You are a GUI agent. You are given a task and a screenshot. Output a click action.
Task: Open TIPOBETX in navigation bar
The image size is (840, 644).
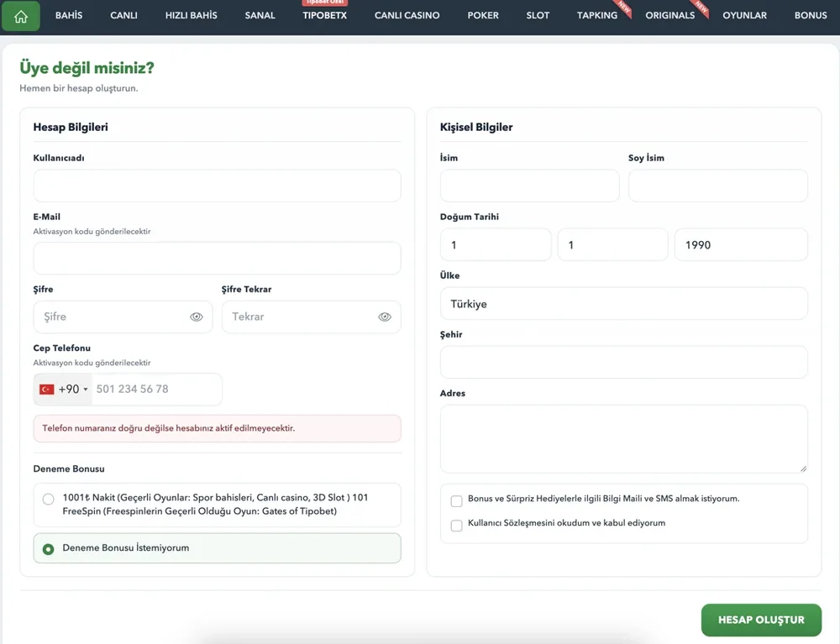point(324,15)
